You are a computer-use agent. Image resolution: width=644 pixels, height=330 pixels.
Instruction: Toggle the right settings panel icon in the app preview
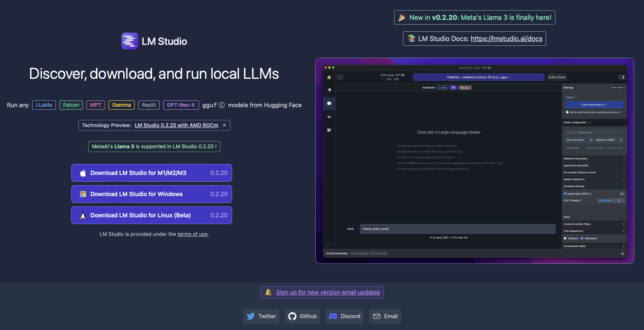[x=622, y=77]
